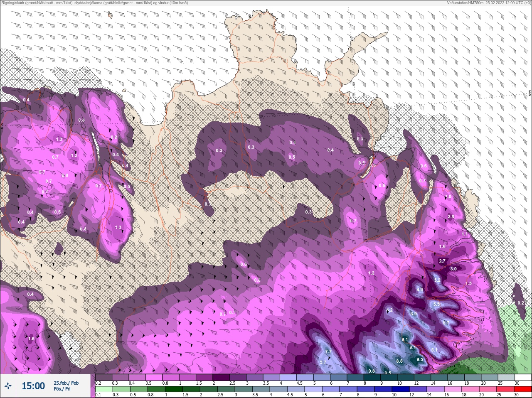Viewport: 532px width, 398px height.
Task: Click the 1.0 value above the 2.0 label
Action: click(448, 197)
